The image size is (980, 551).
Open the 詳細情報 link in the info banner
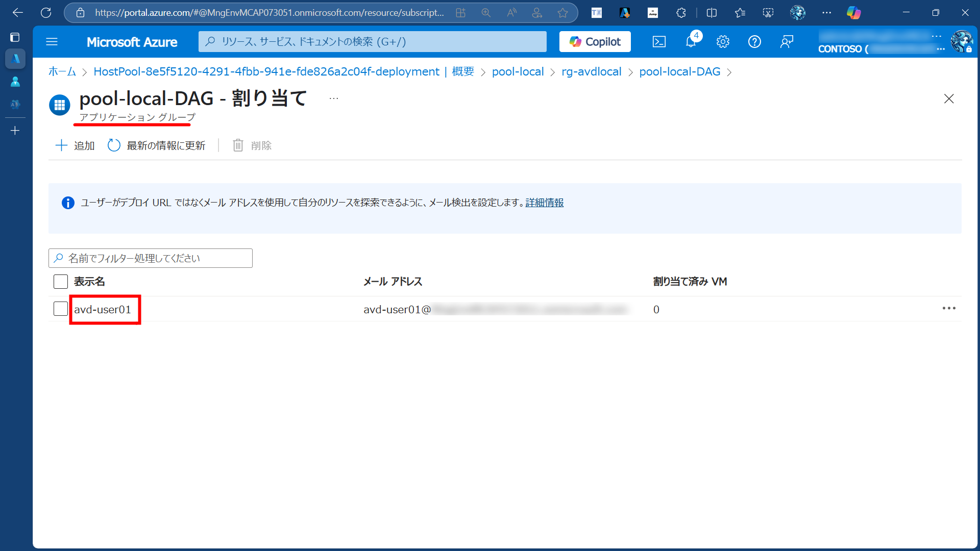tap(544, 203)
